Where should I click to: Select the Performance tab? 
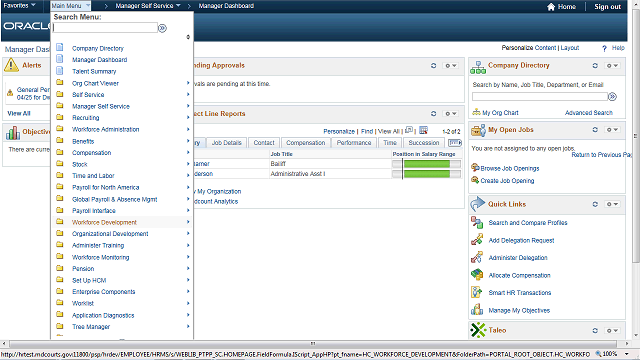(354, 142)
